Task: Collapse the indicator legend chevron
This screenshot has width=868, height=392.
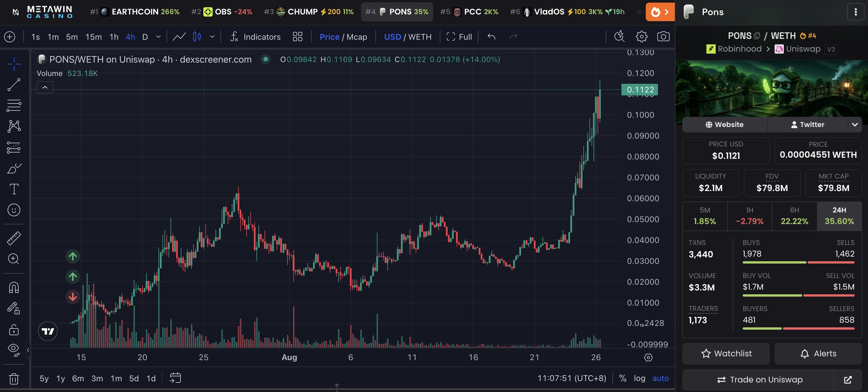Action: pyautogui.click(x=45, y=87)
